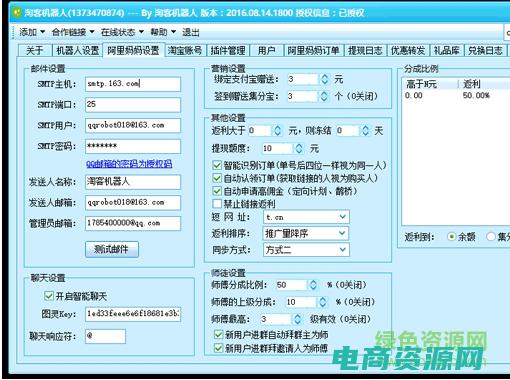This screenshot has width=510, height=380.
Task: Toggle the 自动认领订单 checkbox
Action: pyautogui.click(x=217, y=178)
